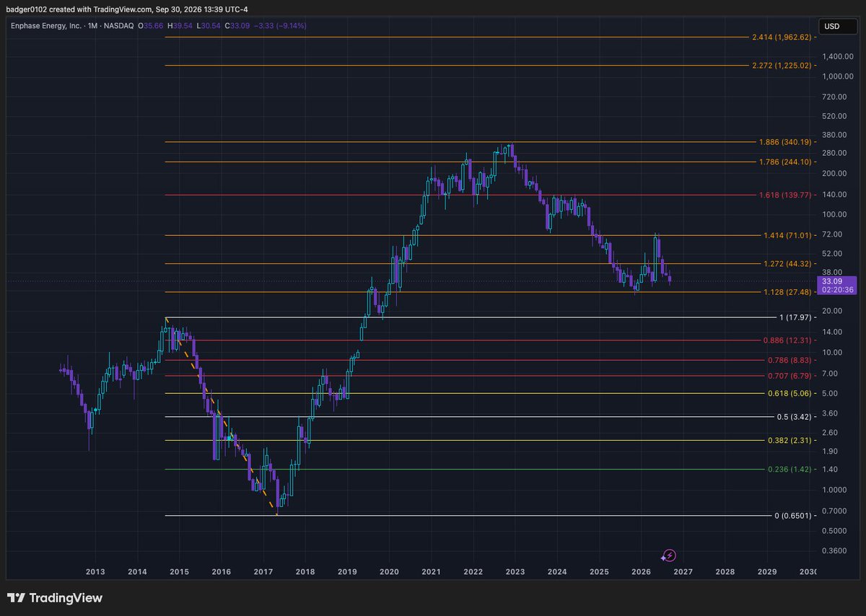This screenshot has height=616, width=866.
Task: Click 1,000.00 on the price axis
Action: [837, 76]
